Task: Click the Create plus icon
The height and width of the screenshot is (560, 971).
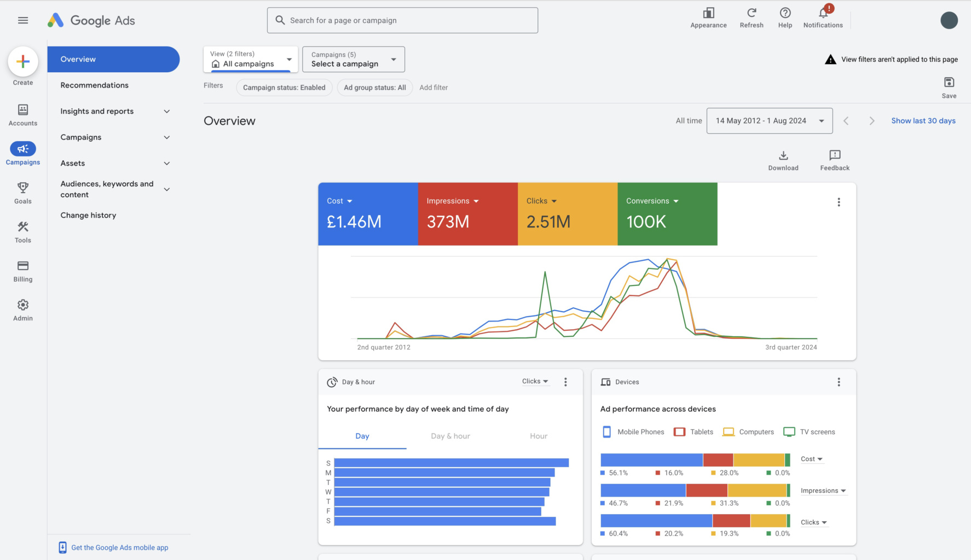Action: point(22,61)
